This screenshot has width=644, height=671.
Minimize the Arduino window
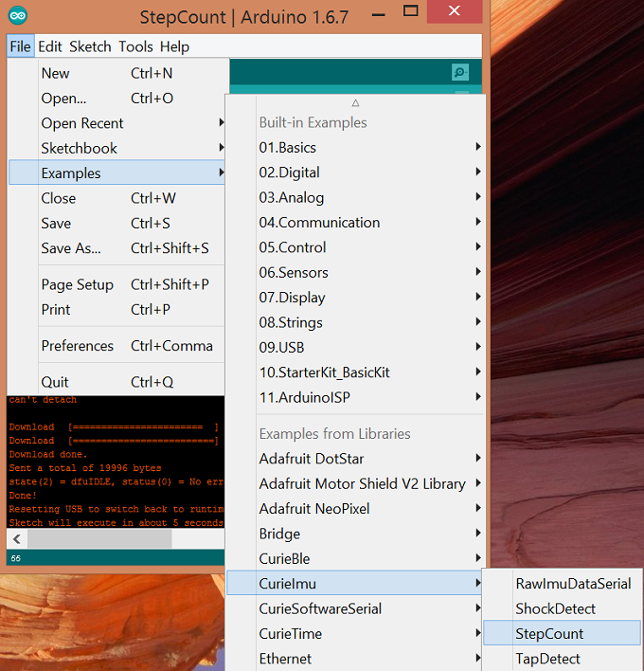(378, 15)
